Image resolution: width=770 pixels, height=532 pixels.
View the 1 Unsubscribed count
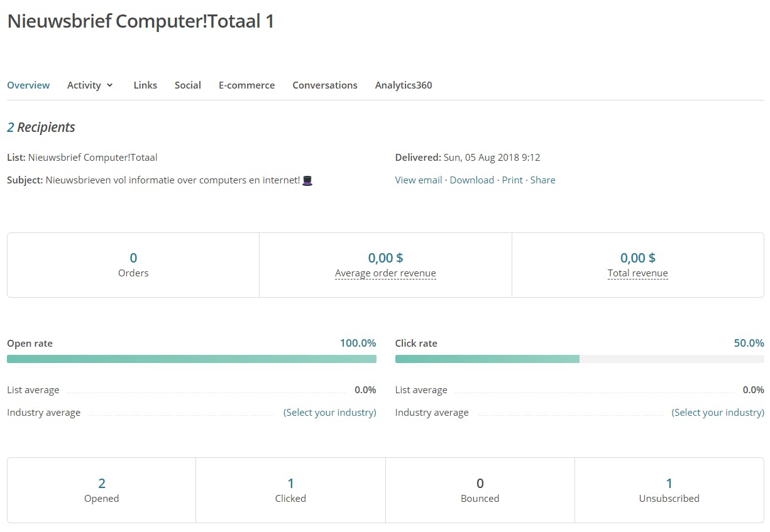tap(669, 484)
